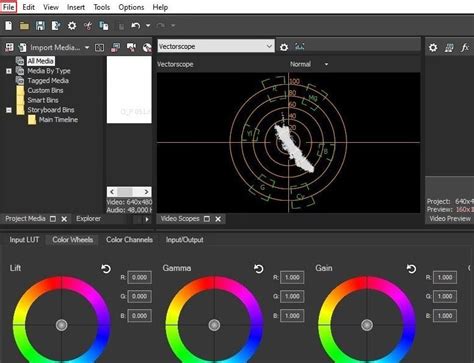
Task: Copy selection with the copy icon
Action: [104, 26]
